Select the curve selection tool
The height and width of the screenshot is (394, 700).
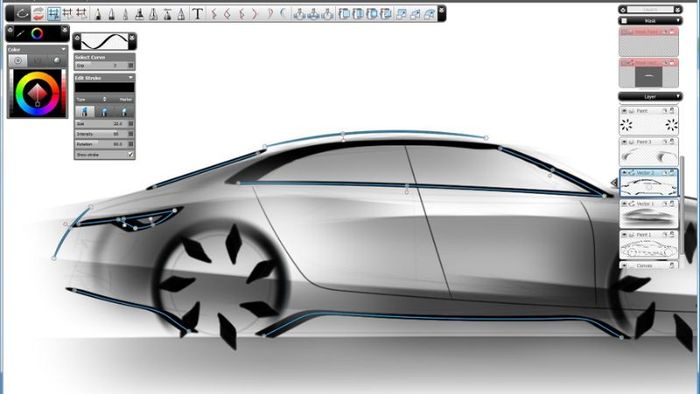(x=22, y=14)
